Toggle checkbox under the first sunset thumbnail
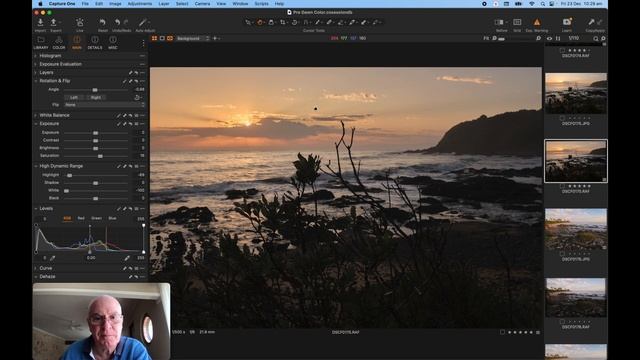The image size is (640, 360). [x=562, y=118]
